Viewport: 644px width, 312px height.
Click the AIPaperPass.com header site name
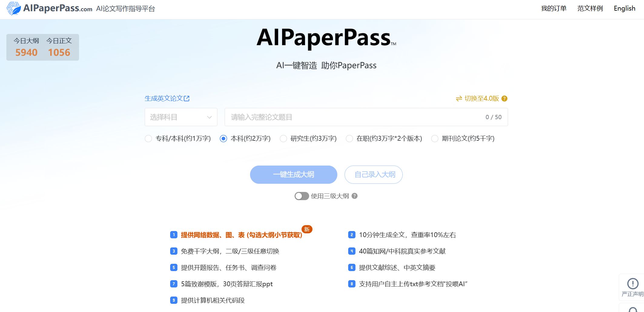click(58, 8)
